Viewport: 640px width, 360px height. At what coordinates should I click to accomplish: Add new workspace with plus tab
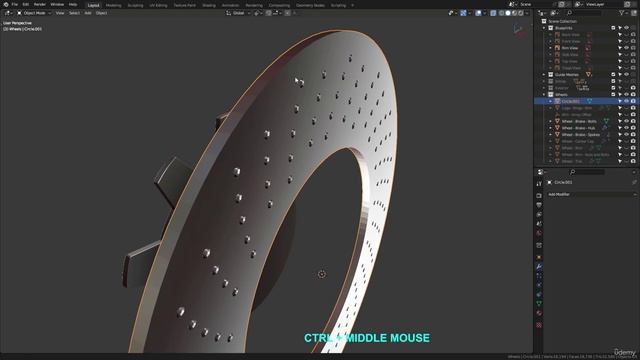pyautogui.click(x=353, y=5)
